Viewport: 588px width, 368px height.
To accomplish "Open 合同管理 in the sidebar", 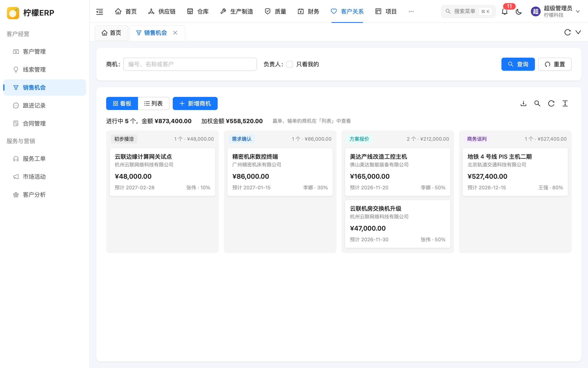I will coord(45,124).
